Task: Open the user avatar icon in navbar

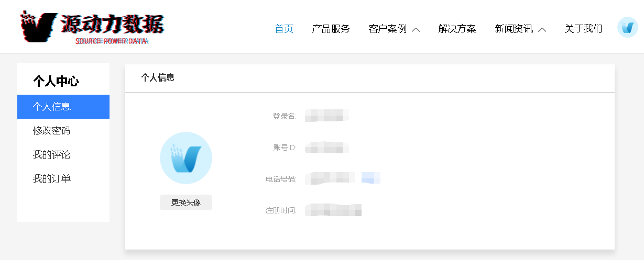Action: point(627,27)
